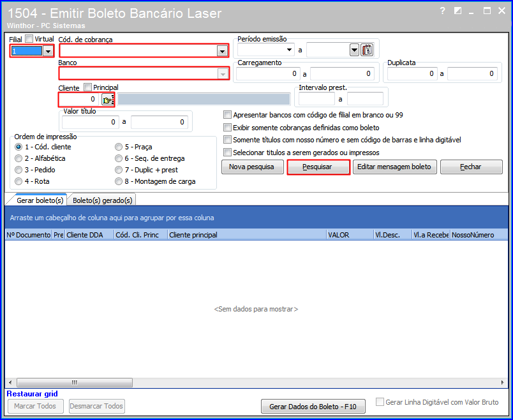Click the window resize diagonal icon in title bar
Viewport: 513px width, 420px height.
coord(457,11)
